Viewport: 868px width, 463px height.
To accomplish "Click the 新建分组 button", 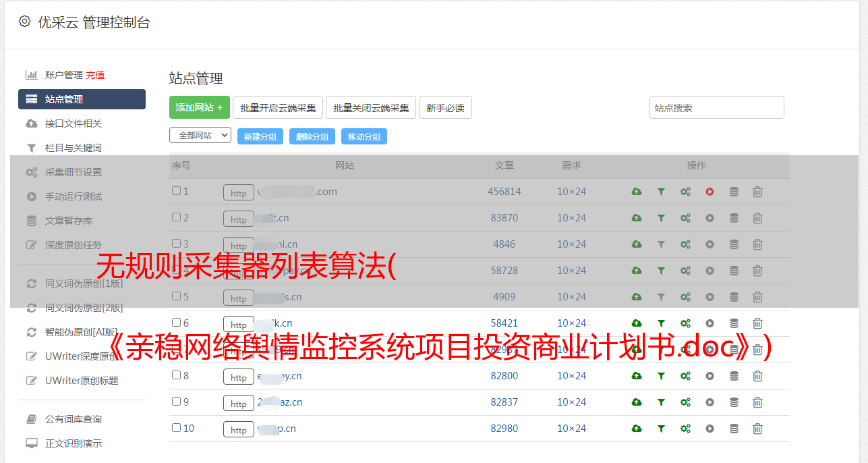I will click(x=260, y=136).
